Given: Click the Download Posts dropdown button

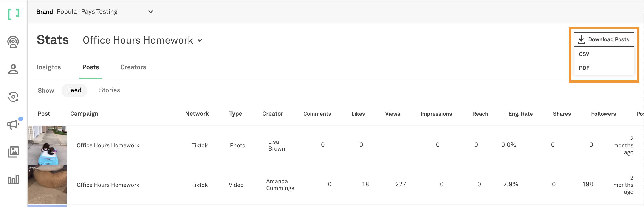Looking at the screenshot, I should tap(604, 39).
